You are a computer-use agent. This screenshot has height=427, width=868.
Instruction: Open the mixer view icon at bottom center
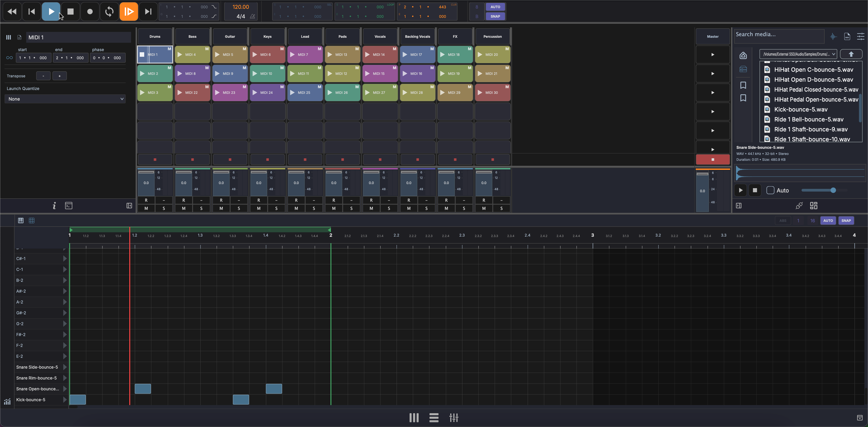(x=453, y=418)
